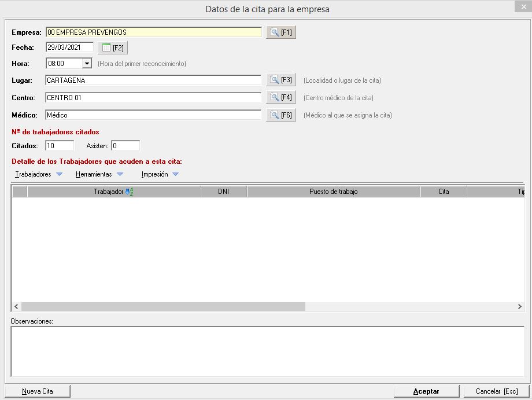Screen dimensions: 532x400
Task: Open company search with F1 magnifier button
Action: pyautogui.click(x=281, y=32)
